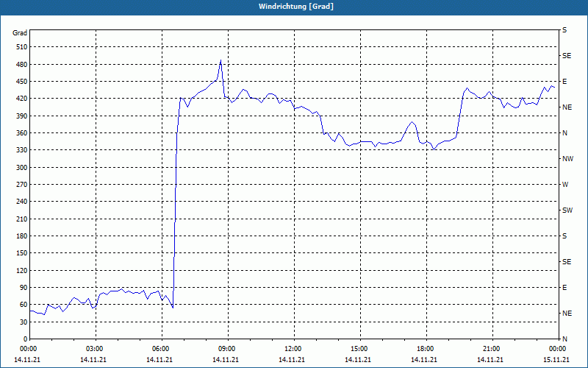
Task: Click the 03:00 time label
Action: click(x=96, y=349)
